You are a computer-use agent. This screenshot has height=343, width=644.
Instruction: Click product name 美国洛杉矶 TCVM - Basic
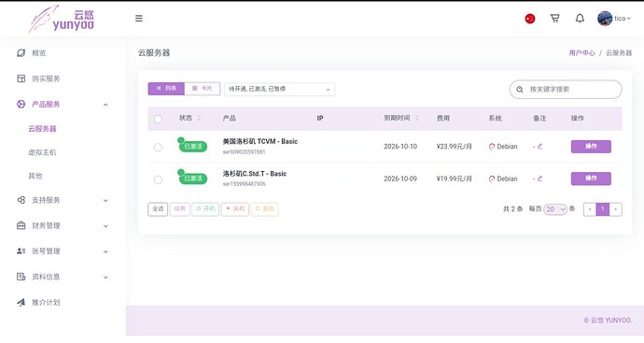click(260, 141)
